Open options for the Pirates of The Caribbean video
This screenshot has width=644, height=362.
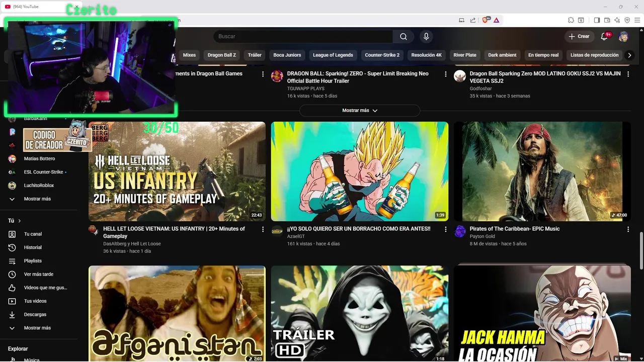tap(628, 229)
